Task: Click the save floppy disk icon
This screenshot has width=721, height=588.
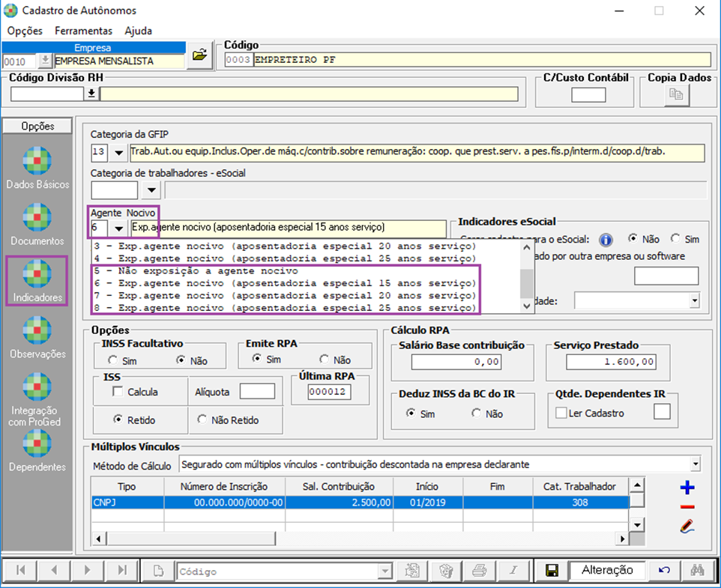Action: coord(553,571)
